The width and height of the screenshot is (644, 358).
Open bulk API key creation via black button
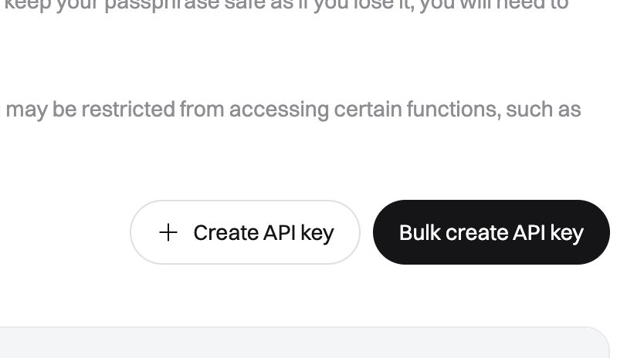pyautogui.click(x=491, y=232)
